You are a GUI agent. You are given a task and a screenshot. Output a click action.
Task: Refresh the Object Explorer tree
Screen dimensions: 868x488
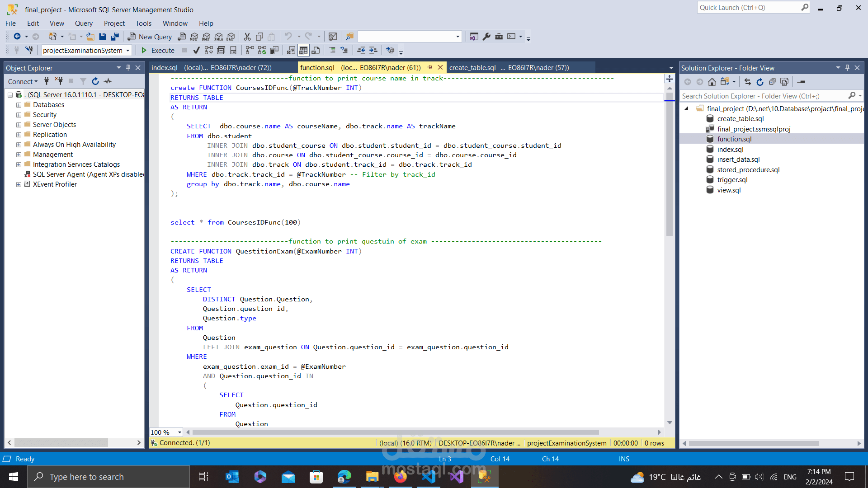(x=95, y=81)
